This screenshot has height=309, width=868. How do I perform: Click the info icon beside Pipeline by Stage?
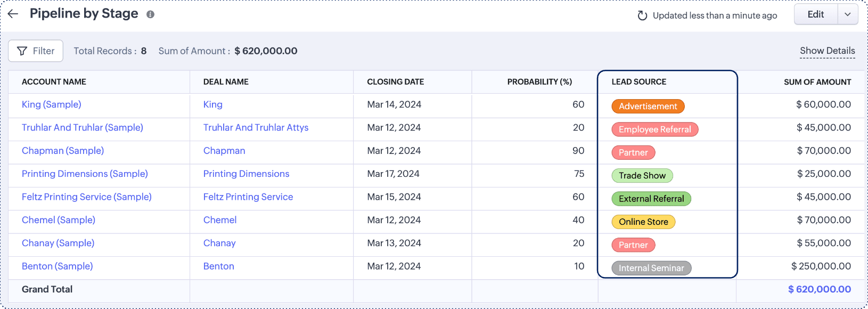tap(151, 14)
